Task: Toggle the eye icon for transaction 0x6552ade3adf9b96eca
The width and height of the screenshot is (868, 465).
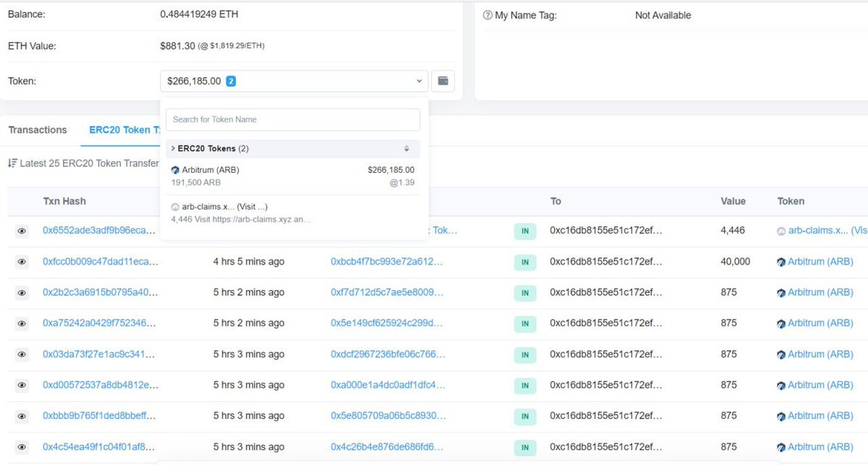Action: tap(22, 231)
